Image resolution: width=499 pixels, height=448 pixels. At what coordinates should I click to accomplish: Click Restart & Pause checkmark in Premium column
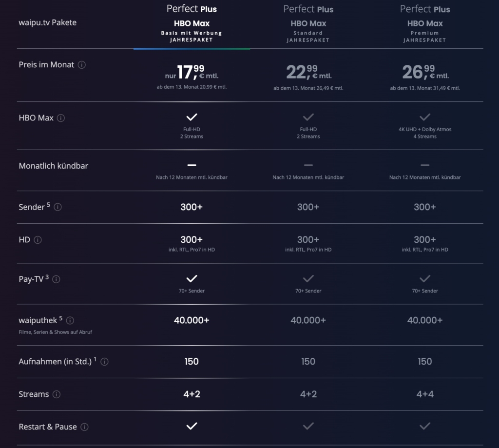coord(425,426)
